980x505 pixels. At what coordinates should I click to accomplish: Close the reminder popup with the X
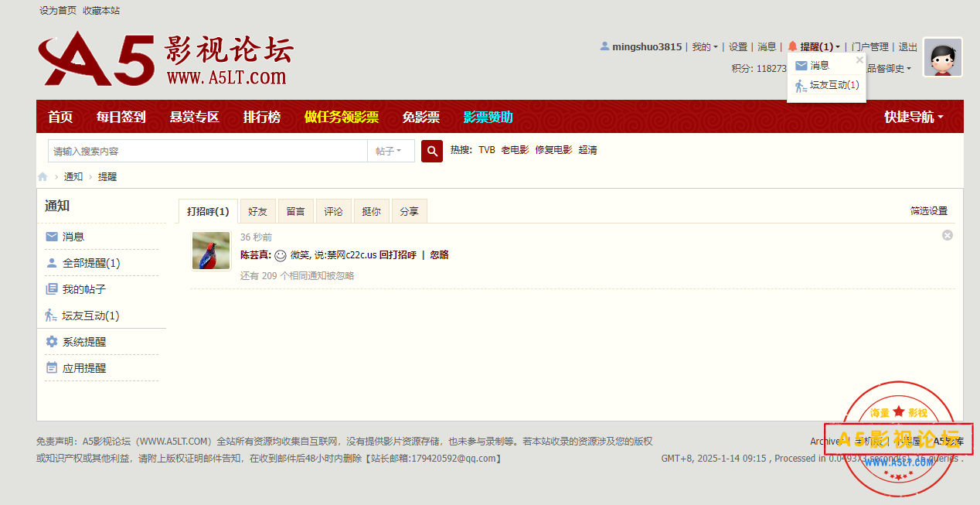pos(859,60)
